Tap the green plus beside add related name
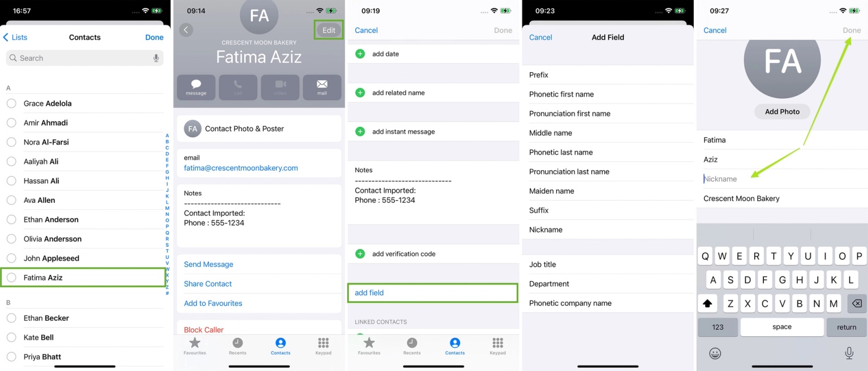The height and width of the screenshot is (371, 868). point(360,93)
